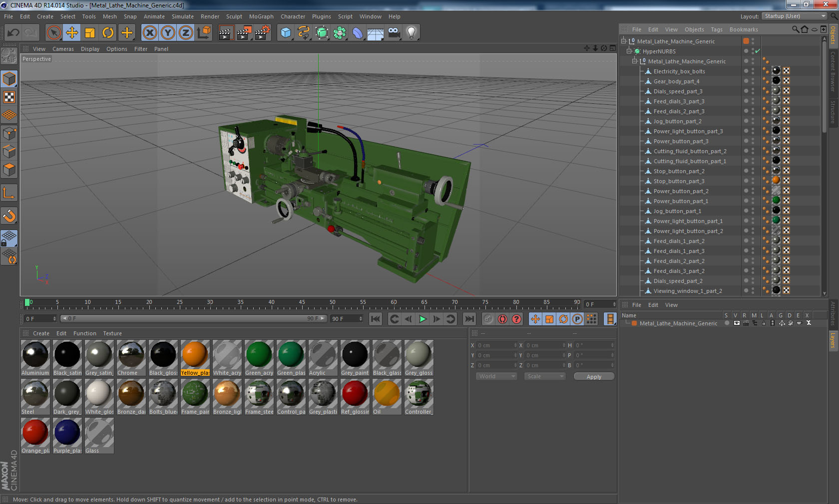Collapse the HyperNURBS tree node

point(629,51)
